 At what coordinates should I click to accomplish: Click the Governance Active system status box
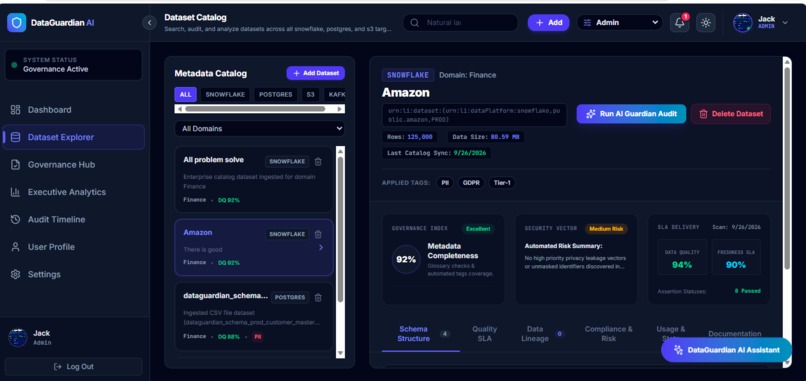[x=74, y=65]
